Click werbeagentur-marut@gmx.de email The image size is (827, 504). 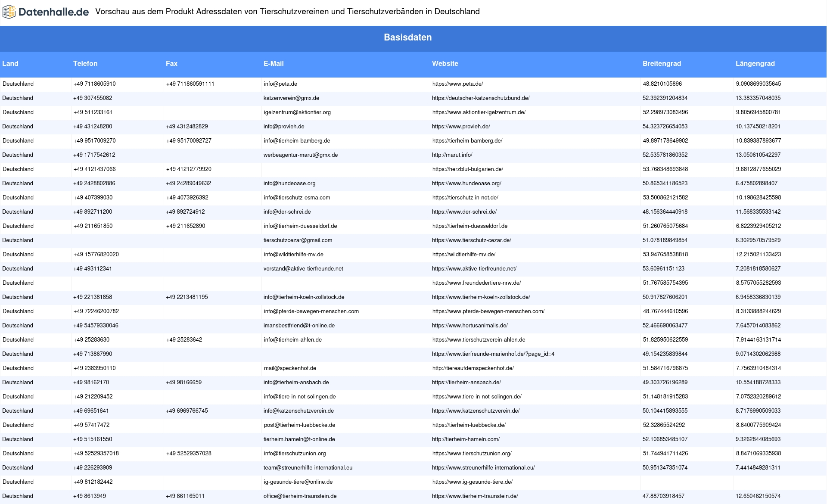pos(301,155)
